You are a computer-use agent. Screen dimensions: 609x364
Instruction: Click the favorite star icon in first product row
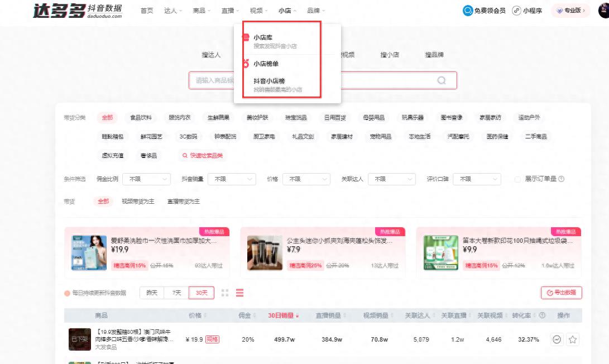[573, 339]
